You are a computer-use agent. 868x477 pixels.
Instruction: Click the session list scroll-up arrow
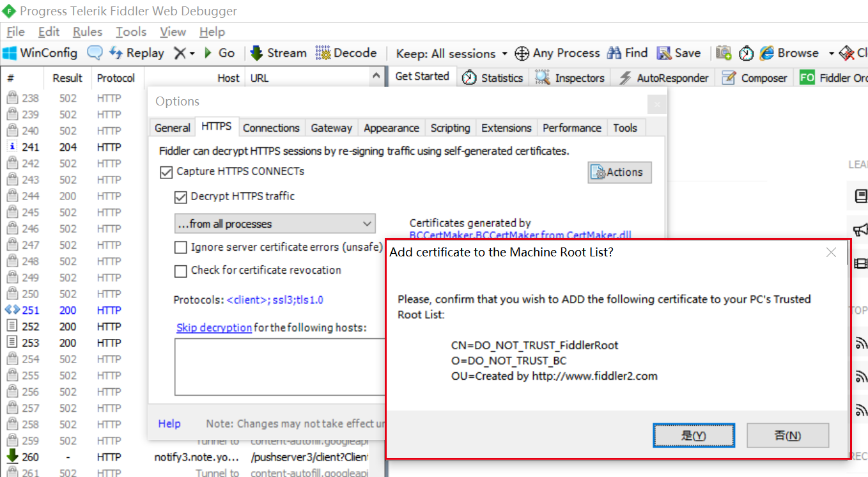[x=376, y=76]
